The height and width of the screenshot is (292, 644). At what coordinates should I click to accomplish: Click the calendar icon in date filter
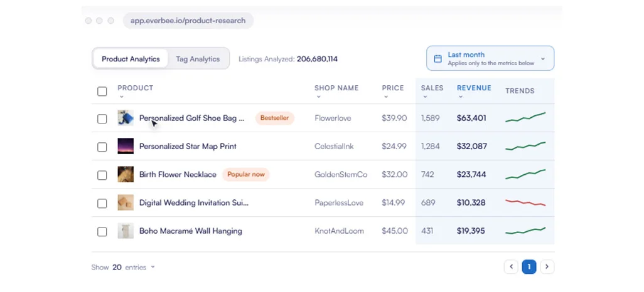tap(438, 59)
